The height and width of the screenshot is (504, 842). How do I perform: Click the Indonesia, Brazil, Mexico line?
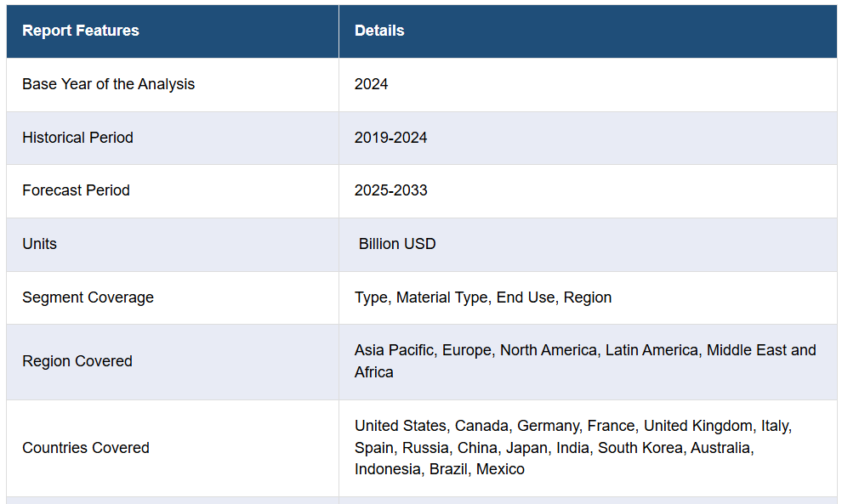439,469
